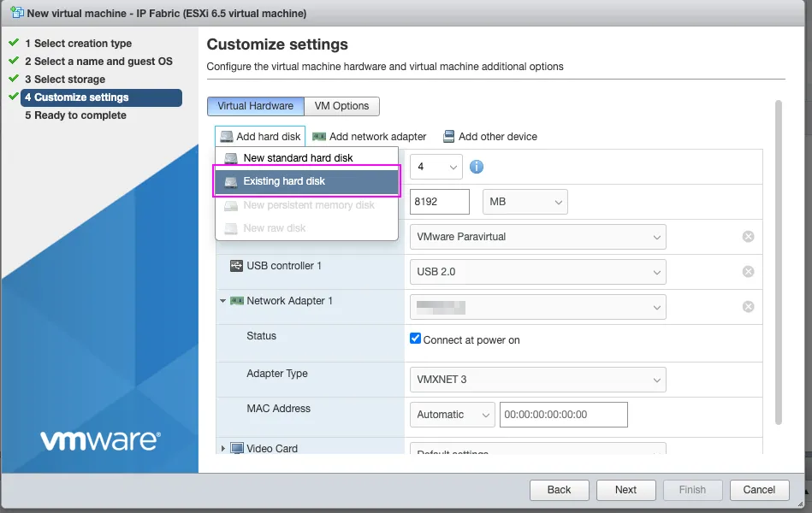This screenshot has width=812, height=513.
Task: Remove Network Adapter 1 with X icon
Action: click(x=748, y=307)
